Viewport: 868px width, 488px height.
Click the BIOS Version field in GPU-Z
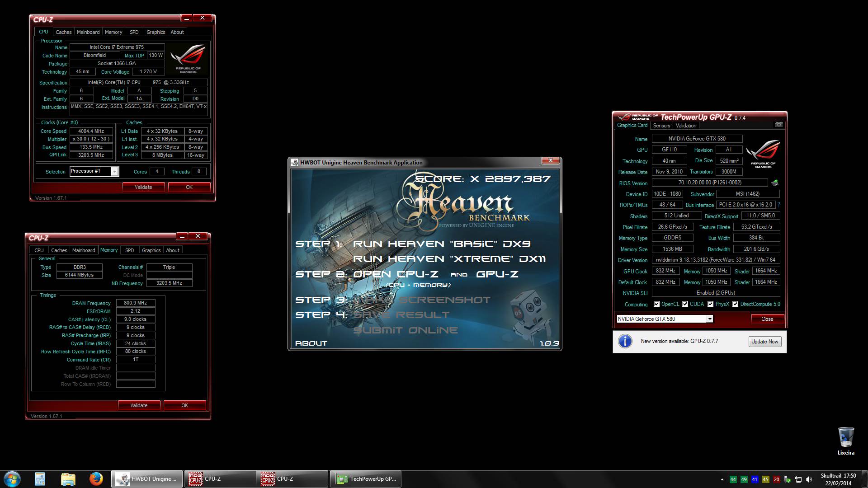tap(710, 183)
